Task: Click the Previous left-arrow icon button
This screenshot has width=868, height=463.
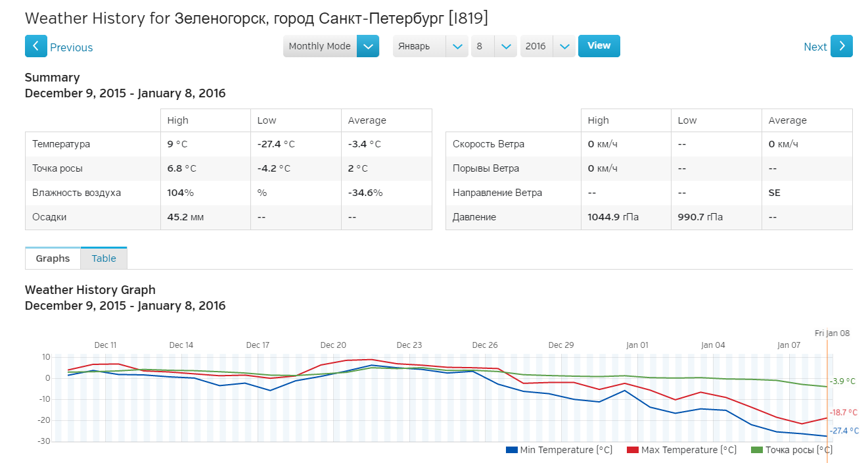Action: (x=35, y=47)
